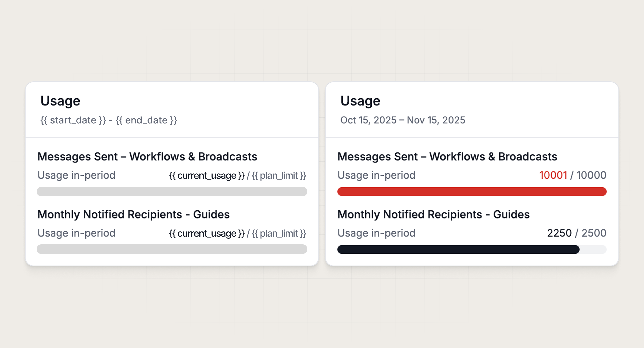Click the empty gray progress bar for Guides

coord(172,249)
